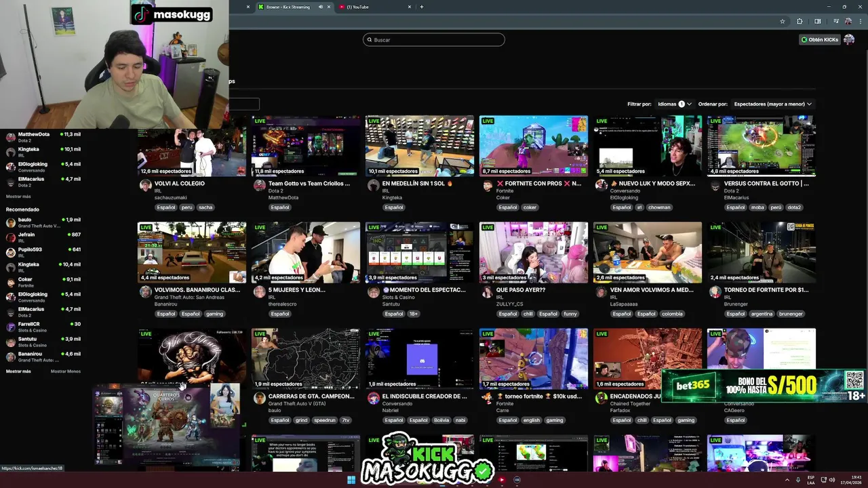Screen dimensions: 868x488
Task: Open Santutu in Recomendado list
Action: pyautogui.click(x=43, y=341)
